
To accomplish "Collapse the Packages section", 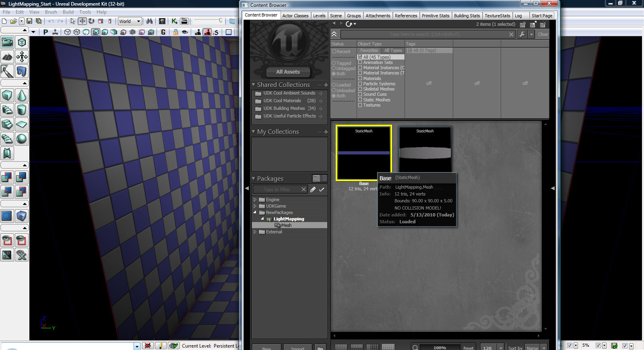I will (254, 179).
